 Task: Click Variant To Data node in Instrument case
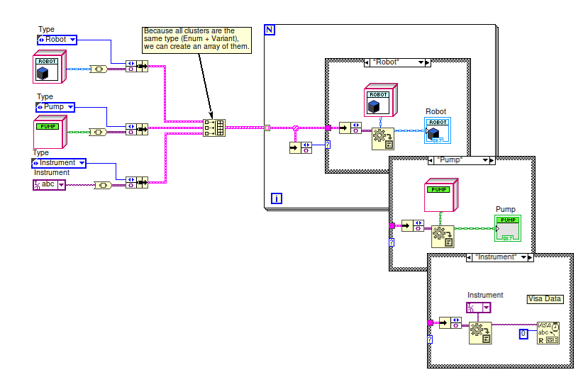click(x=480, y=333)
